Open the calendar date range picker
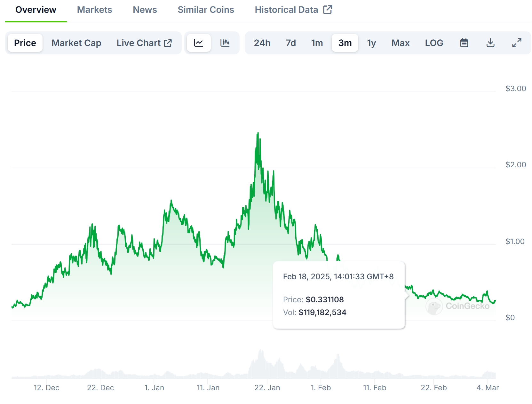Screen dimensions: 532x404 coord(464,43)
